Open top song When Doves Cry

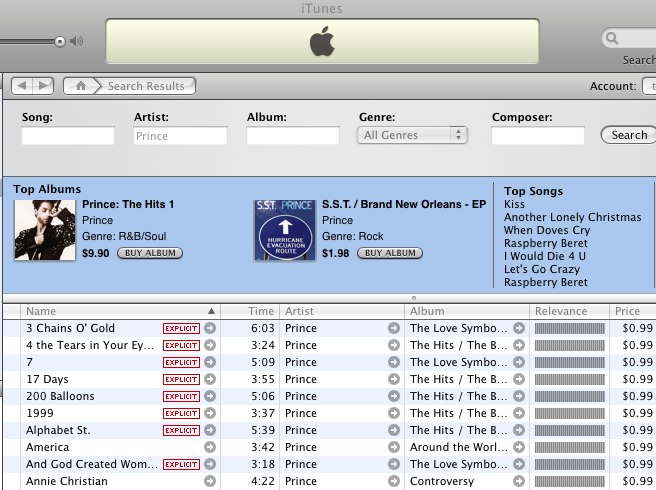pos(547,230)
